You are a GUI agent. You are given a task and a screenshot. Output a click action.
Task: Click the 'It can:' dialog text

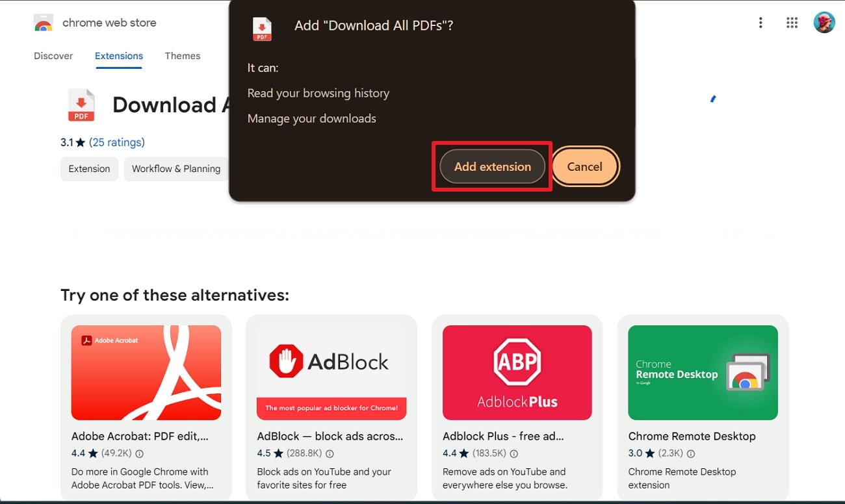[x=263, y=68]
